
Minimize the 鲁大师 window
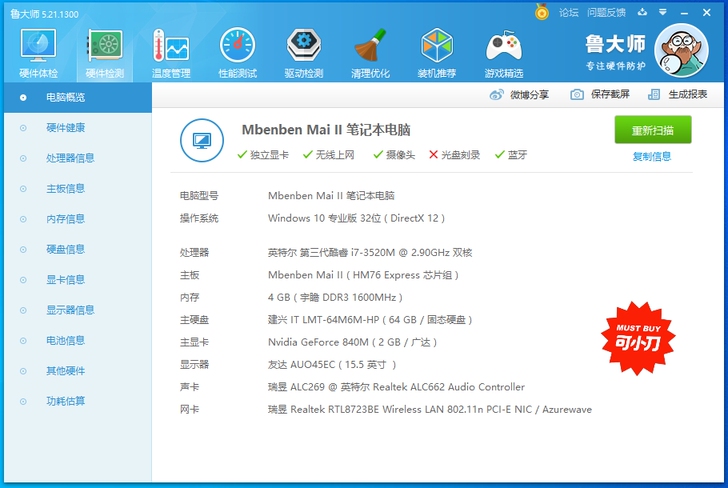pos(684,13)
